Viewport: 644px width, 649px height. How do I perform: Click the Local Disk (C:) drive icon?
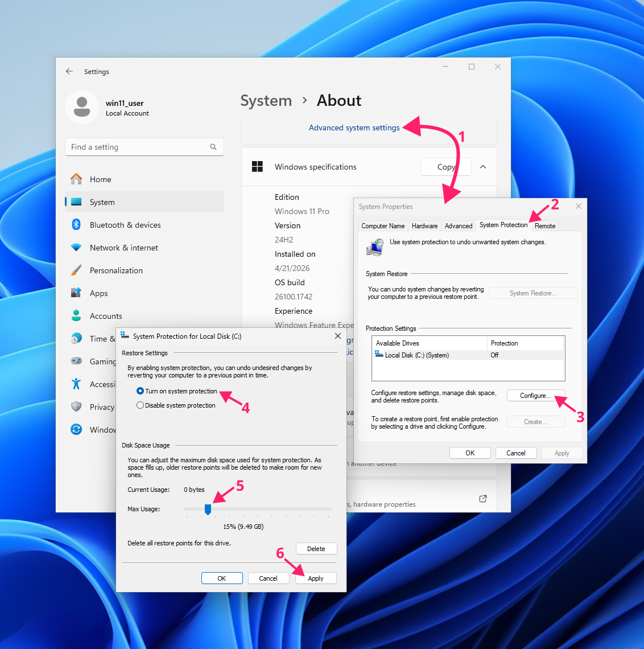pos(379,354)
